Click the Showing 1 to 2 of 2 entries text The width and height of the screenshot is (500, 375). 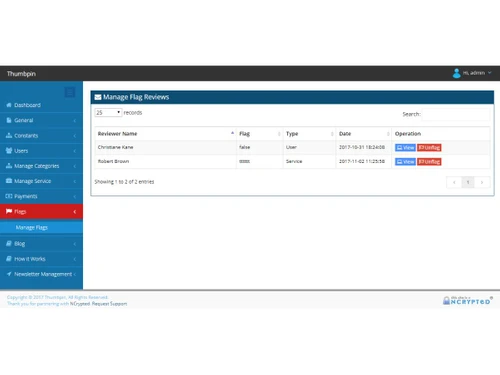(x=124, y=182)
